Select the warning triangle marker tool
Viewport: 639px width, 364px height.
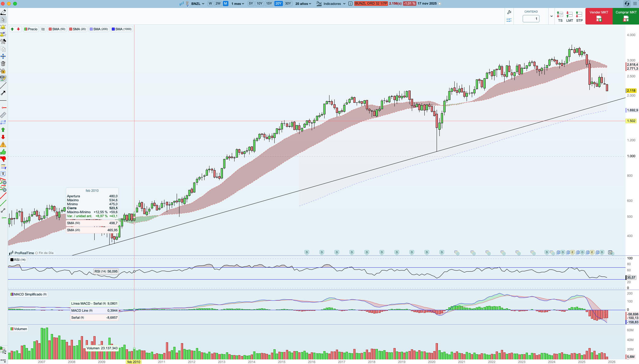coord(3,145)
